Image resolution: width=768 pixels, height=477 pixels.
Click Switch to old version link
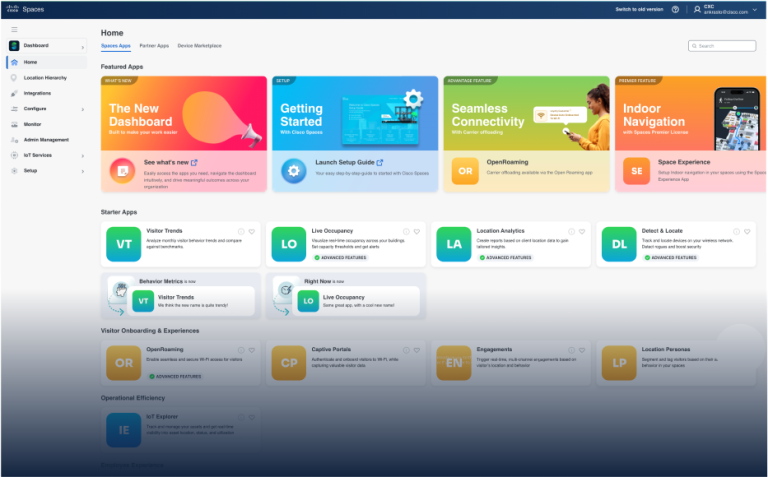[x=639, y=9]
